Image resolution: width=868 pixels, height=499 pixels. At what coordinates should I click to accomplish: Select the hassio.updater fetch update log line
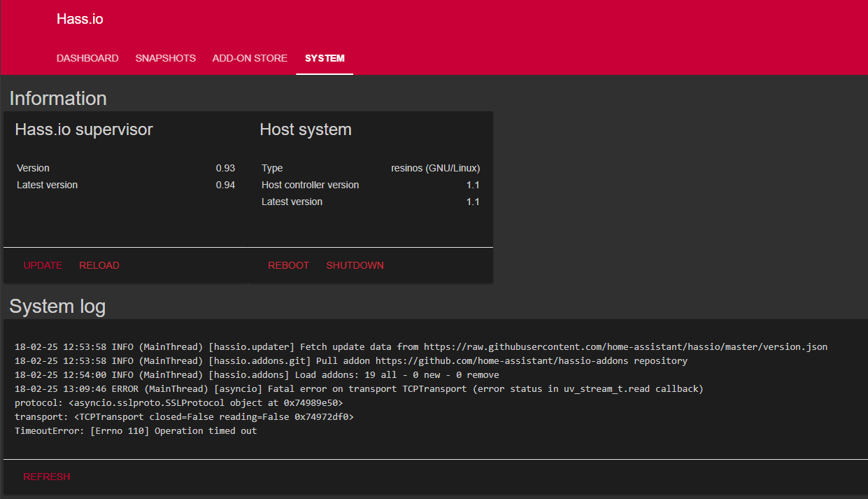point(421,346)
